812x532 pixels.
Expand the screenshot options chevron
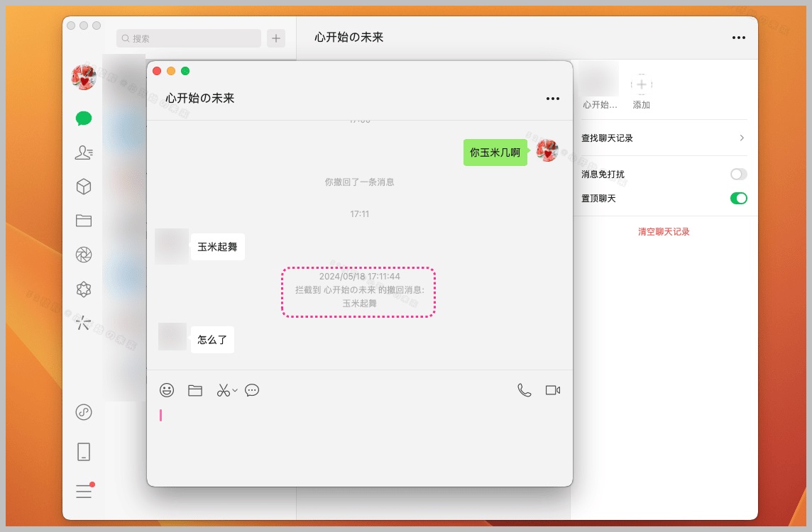pos(234,390)
